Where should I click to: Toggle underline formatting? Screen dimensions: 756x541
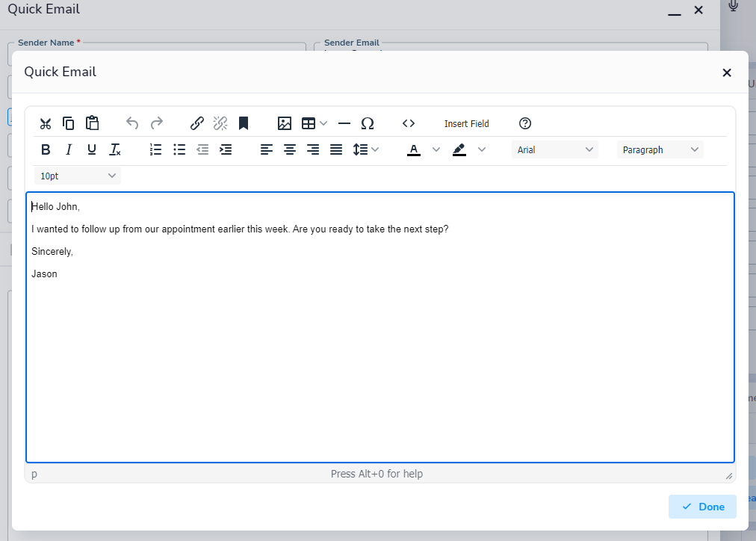[92, 150]
